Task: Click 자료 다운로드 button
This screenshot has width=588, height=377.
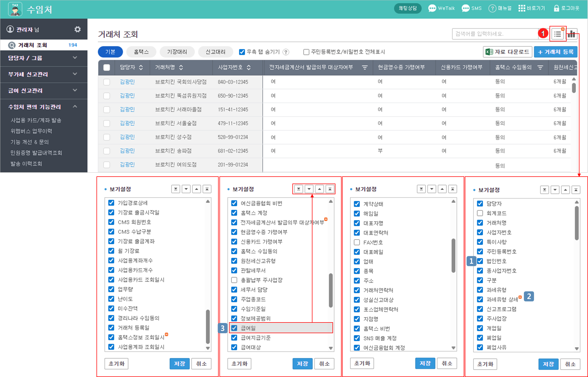Action: click(508, 52)
